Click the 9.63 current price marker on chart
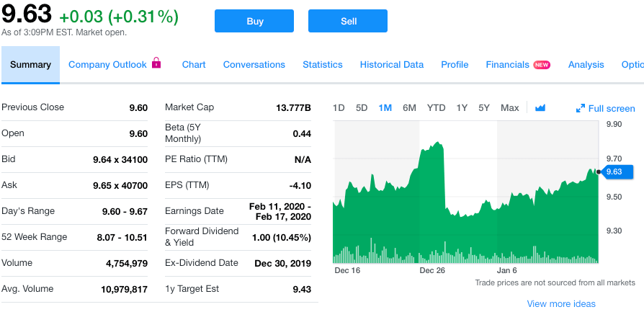This screenshot has width=644, height=312. [615, 171]
